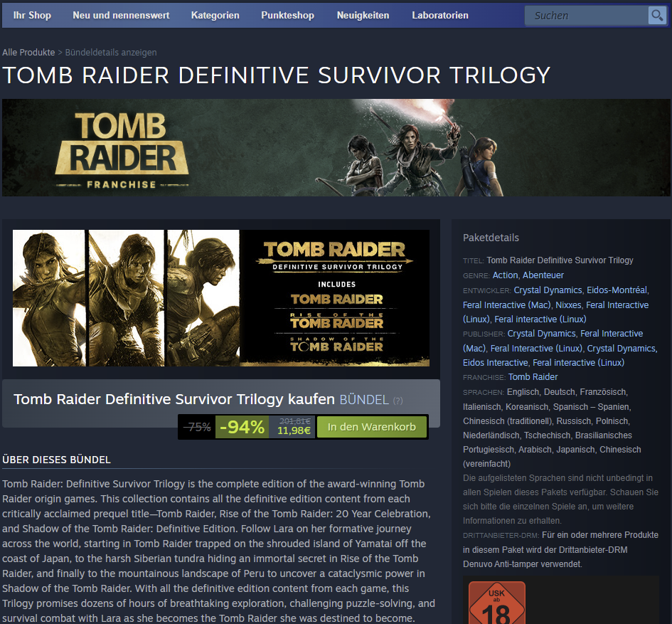Focus the Suchen search field
Viewport: 672px width, 624px height.
586,16
